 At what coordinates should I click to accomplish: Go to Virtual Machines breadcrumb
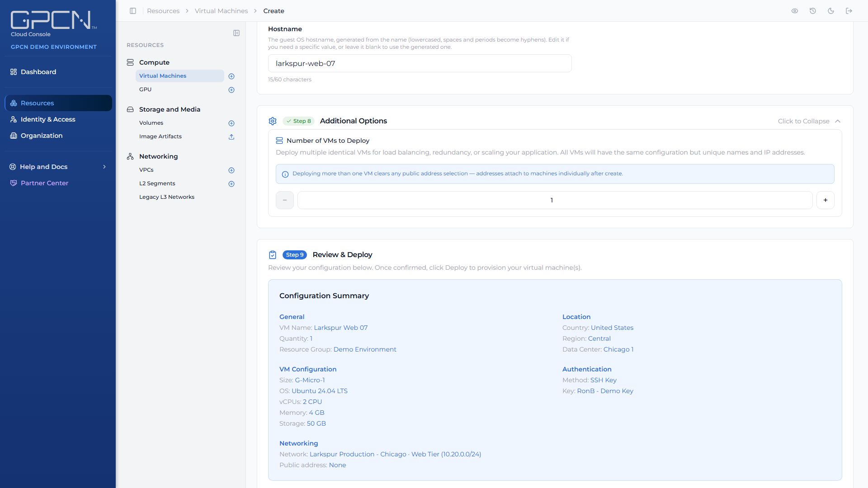coord(221,11)
